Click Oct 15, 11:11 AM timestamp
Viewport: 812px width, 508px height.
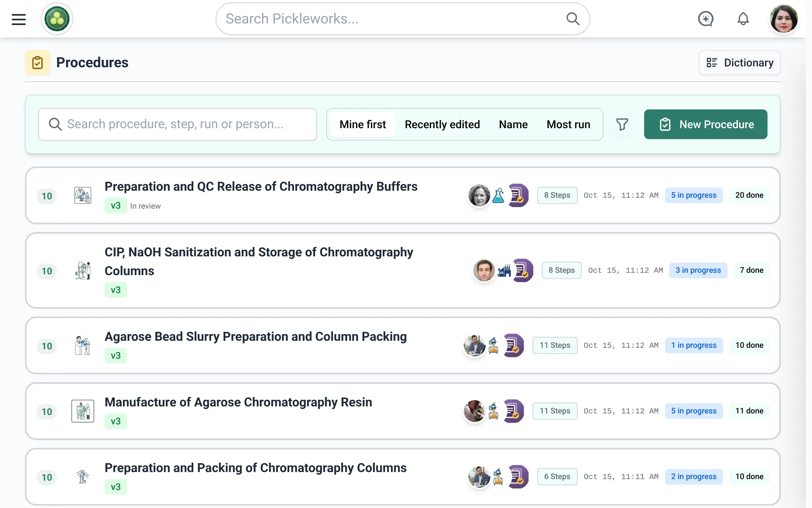[x=621, y=477]
